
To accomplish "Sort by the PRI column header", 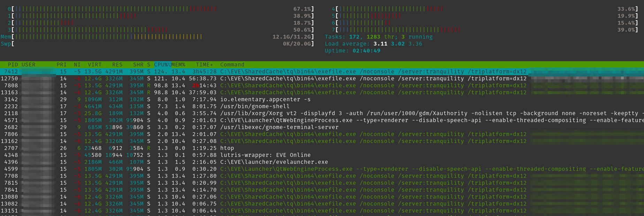I will tap(62, 65).
